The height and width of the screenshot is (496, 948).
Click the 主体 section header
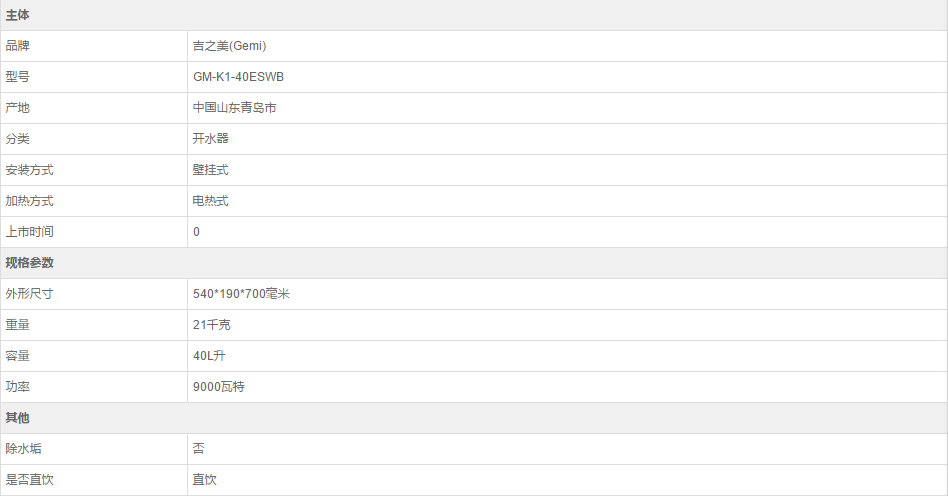[x=18, y=15]
